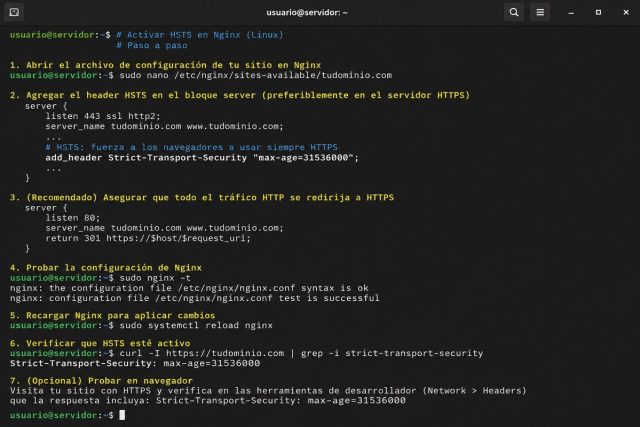Click the heading '3. (Recomendado) Asegurar que todo el tráfico'

202,198
